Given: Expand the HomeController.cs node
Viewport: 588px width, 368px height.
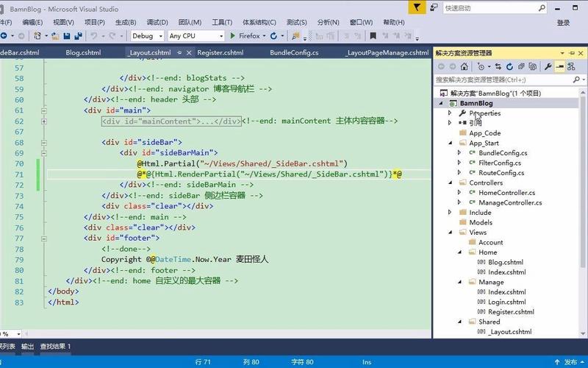Looking at the screenshot, I should pyautogui.click(x=459, y=192).
